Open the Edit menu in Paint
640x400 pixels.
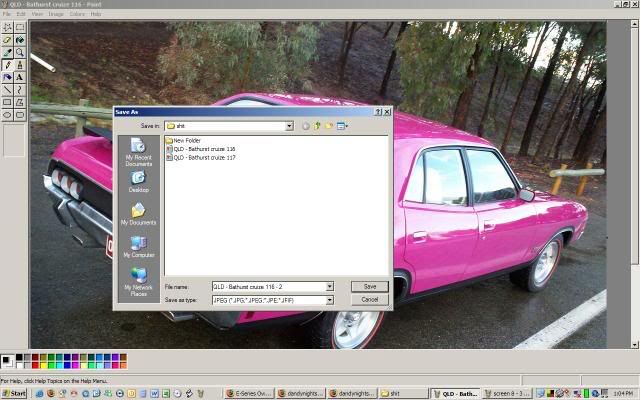[x=21, y=14]
